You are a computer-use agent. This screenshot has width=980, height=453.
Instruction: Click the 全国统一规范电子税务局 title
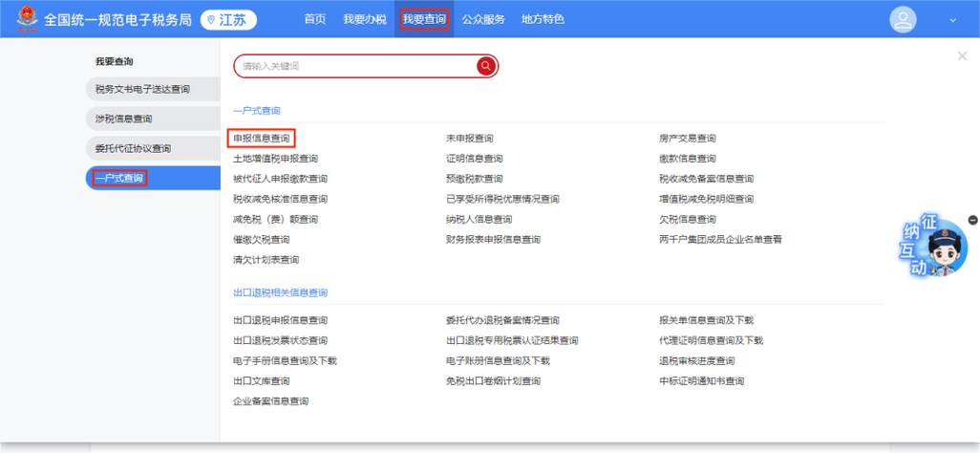click(x=117, y=19)
